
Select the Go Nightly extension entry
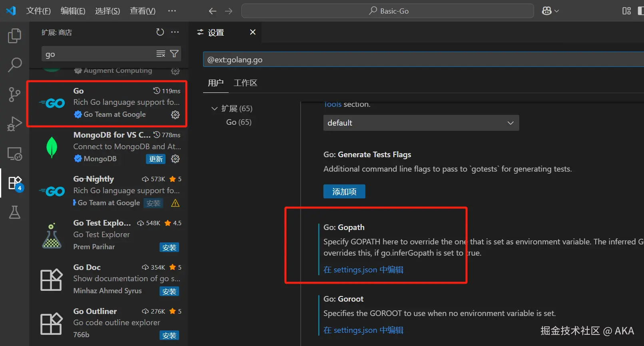pos(109,191)
